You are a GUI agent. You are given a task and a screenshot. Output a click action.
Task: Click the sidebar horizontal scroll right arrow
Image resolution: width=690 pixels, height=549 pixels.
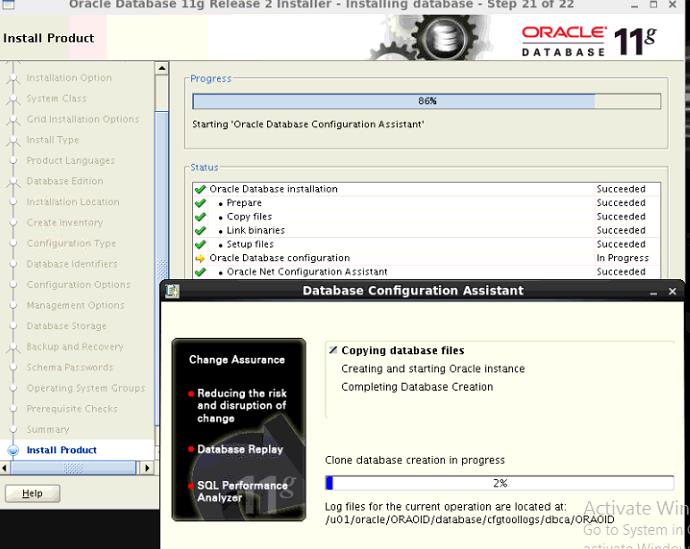point(147,468)
